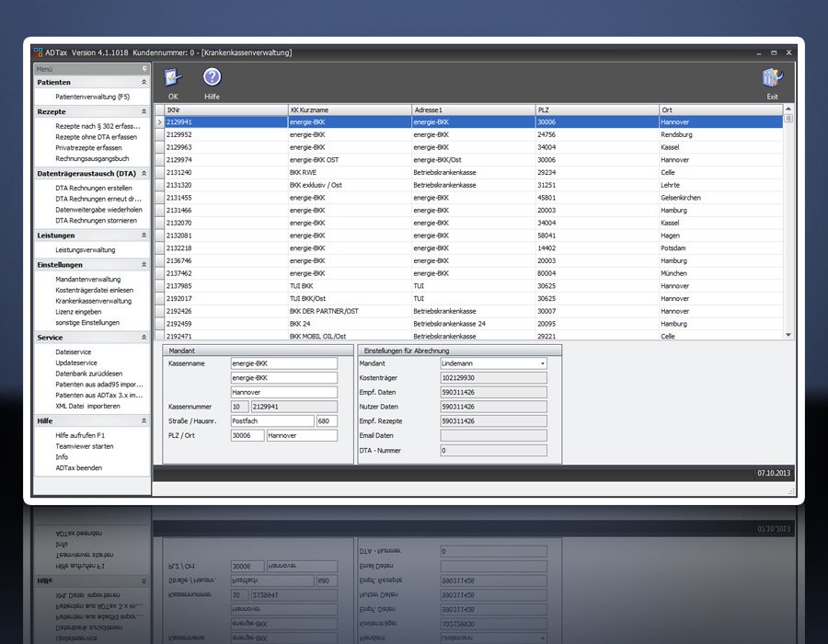Image resolution: width=828 pixels, height=644 pixels.
Task: Click the row indicator arrow beside 2129941
Action: 159,122
